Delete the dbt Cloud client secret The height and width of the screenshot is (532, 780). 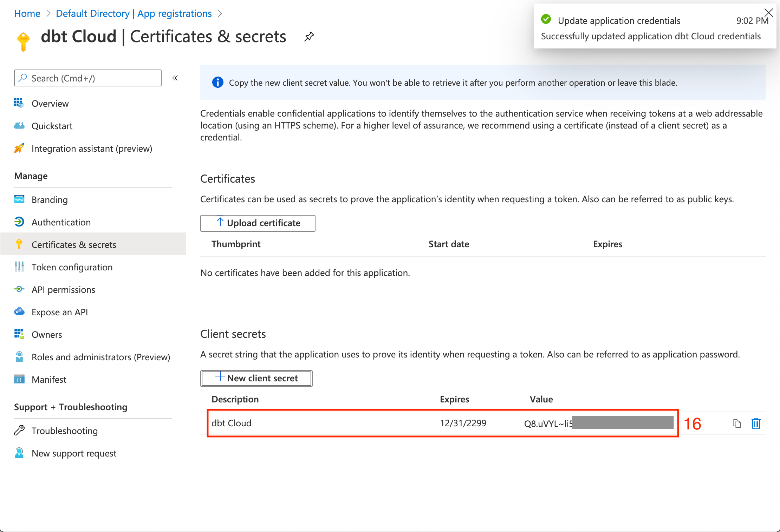756,423
